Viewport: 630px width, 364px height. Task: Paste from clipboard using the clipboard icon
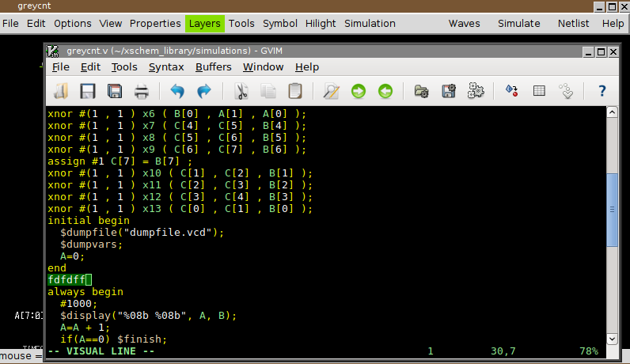(x=295, y=91)
